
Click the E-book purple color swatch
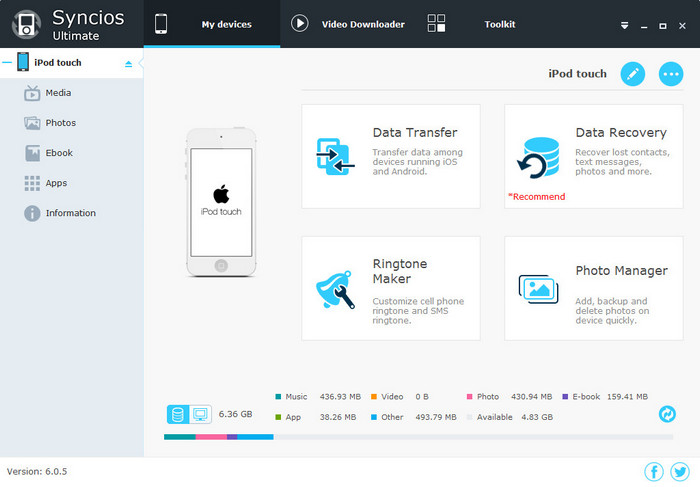pyautogui.click(x=565, y=396)
